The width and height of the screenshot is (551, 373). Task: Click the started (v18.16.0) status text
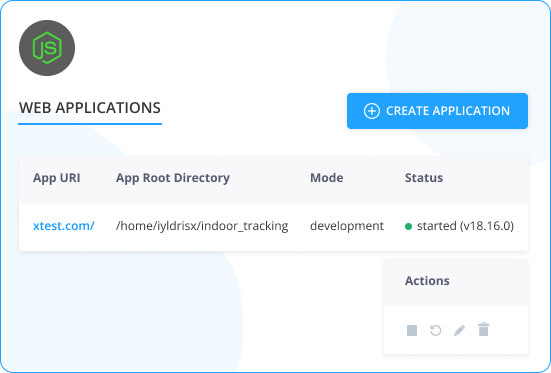[465, 226]
